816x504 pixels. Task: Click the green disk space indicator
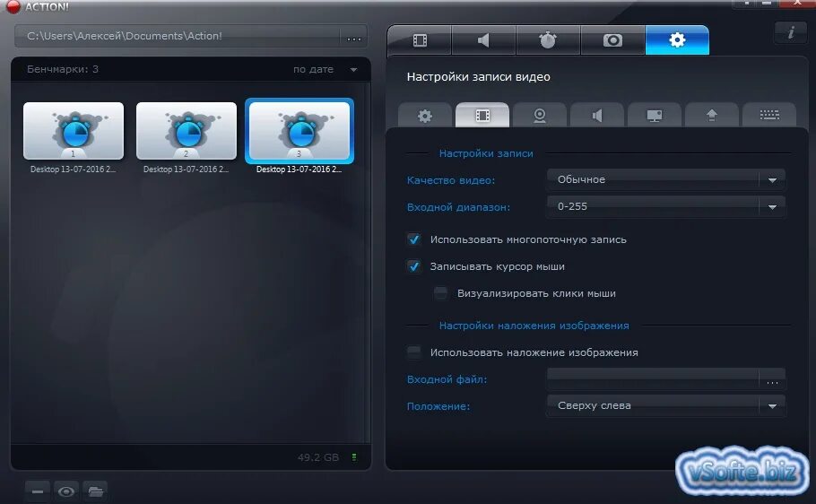(354, 457)
